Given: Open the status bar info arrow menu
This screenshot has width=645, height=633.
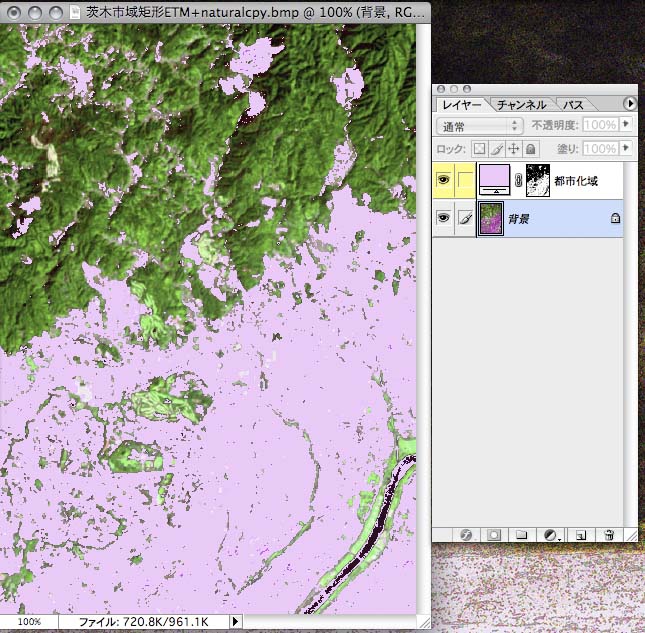Looking at the screenshot, I should (235, 621).
